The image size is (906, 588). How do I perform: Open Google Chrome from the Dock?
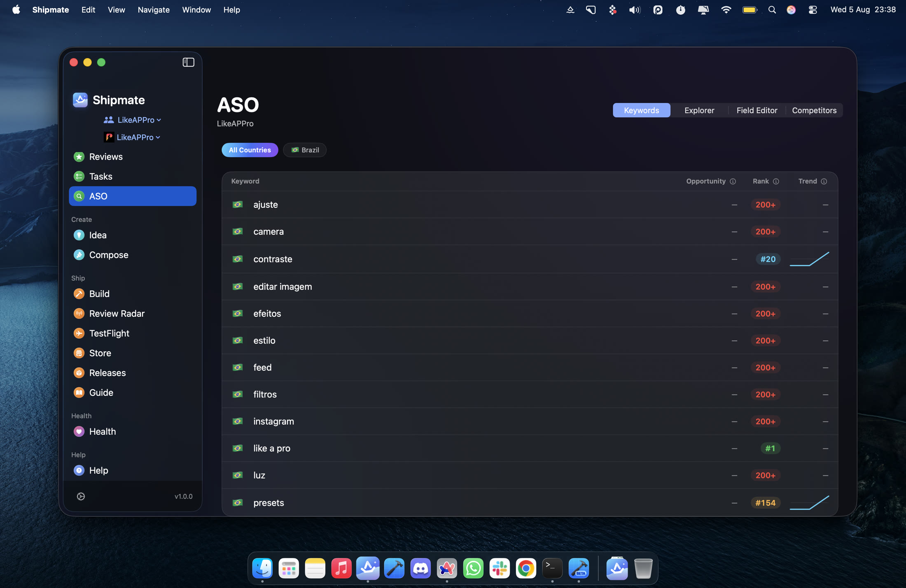click(526, 569)
